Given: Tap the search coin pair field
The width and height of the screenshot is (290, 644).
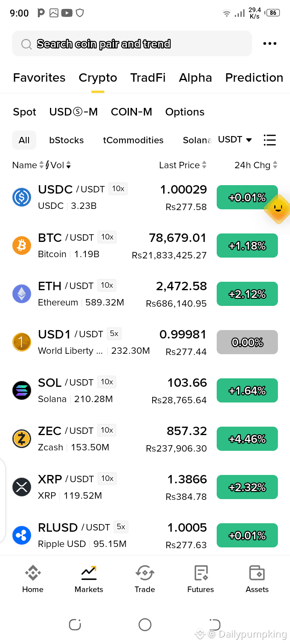Looking at the screenshot, I should (132, 43).
